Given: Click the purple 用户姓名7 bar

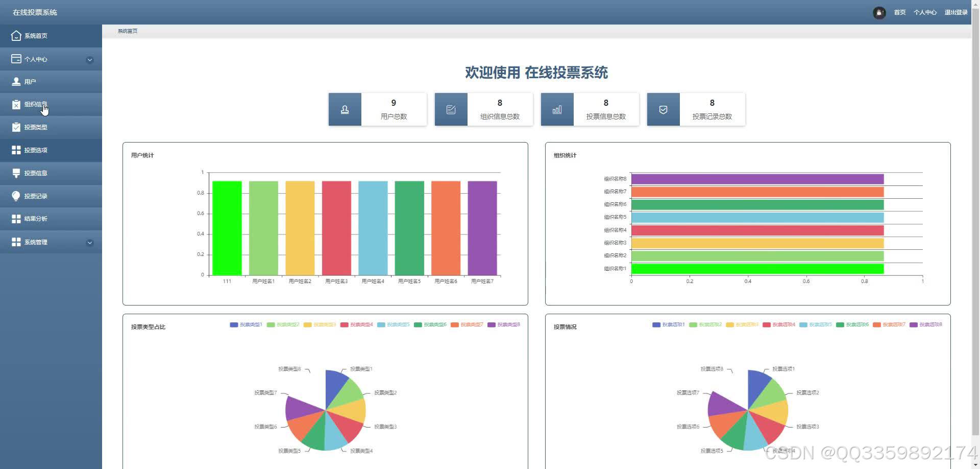Looking at the screenshot, I should 482,228.
